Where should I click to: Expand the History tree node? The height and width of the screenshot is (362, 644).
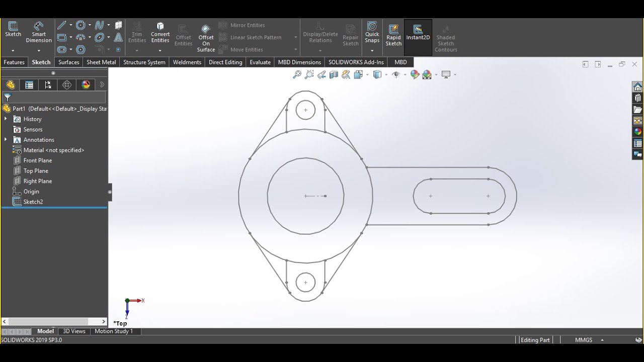6,119
